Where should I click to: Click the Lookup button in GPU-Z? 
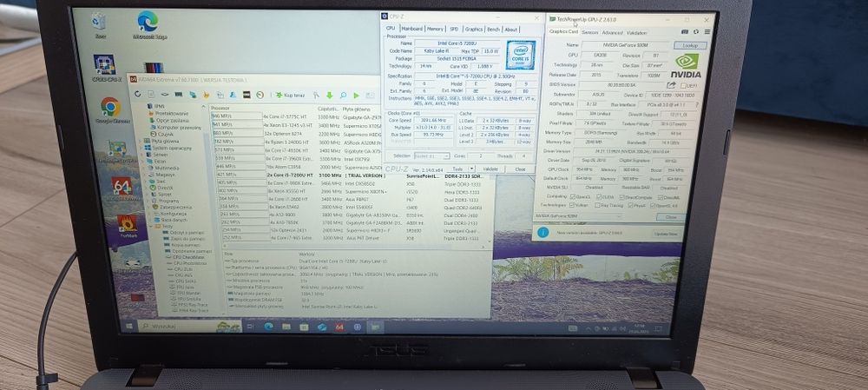[x=690, y=45]
